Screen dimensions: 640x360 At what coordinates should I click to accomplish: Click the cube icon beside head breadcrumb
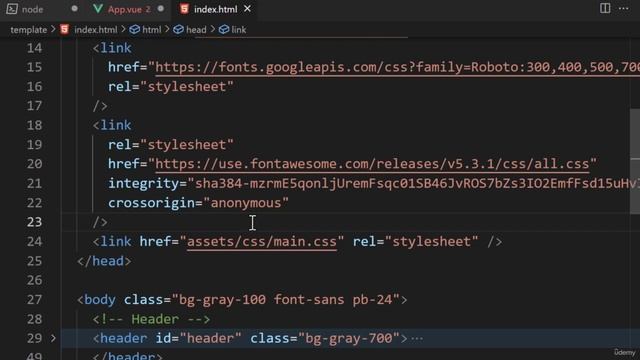pyautogui.click(x=178, y=29)
